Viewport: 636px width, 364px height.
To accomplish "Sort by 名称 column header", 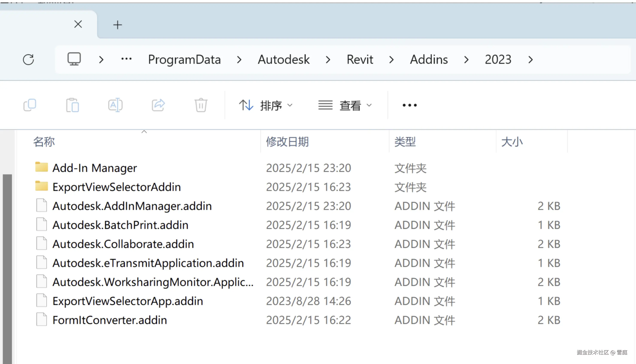I will pyautogui.click(x=44, y=142).
